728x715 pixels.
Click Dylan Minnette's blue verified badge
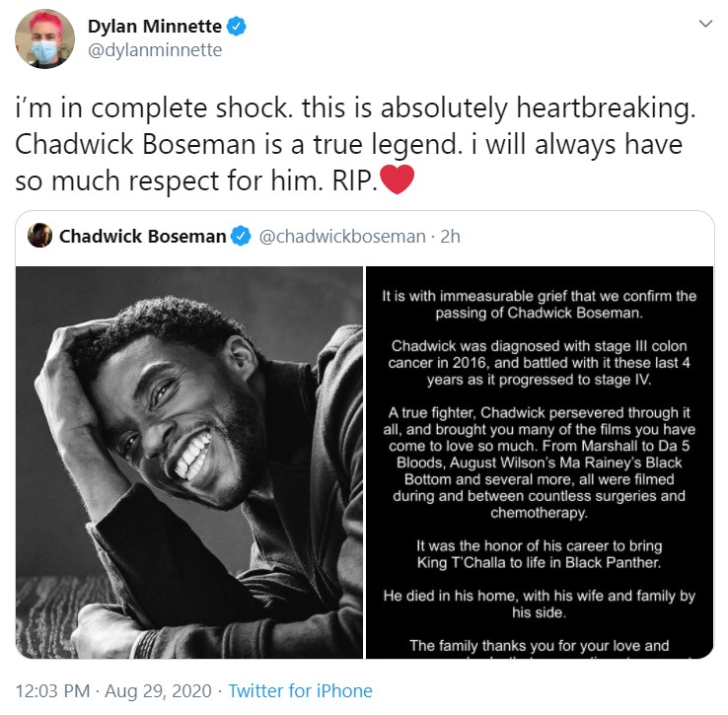[237, 26]
